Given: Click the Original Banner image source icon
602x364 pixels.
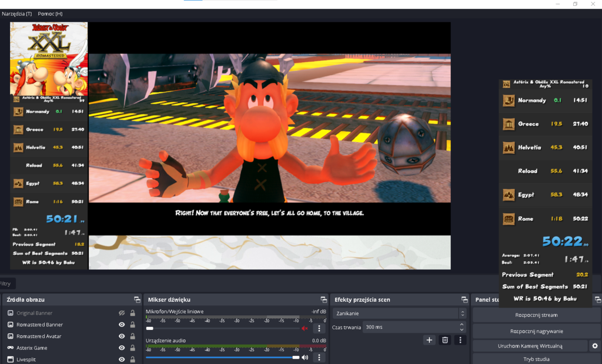Looking at the screenshot, I should [x=11, y=313].
